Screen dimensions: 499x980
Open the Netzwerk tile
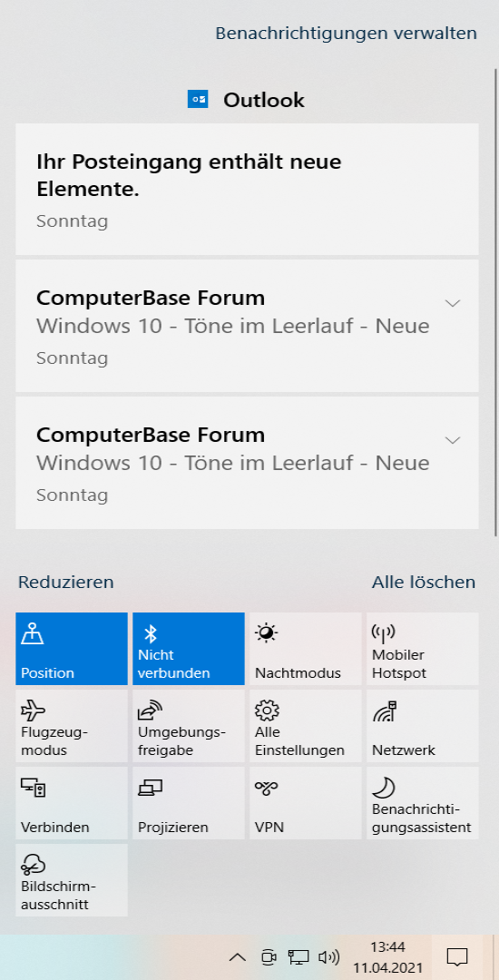(x=423, y=726)
